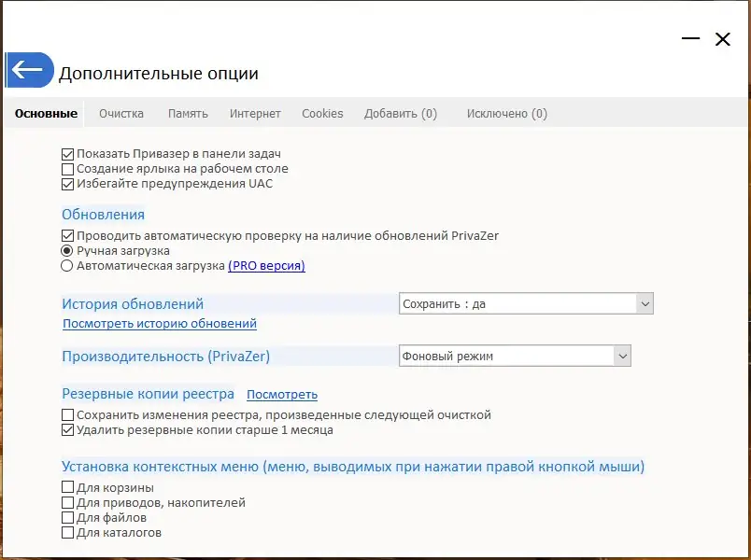Switch to the 'Очистка' tab
This screenshot has width=751, height=560.
[121, 114]
